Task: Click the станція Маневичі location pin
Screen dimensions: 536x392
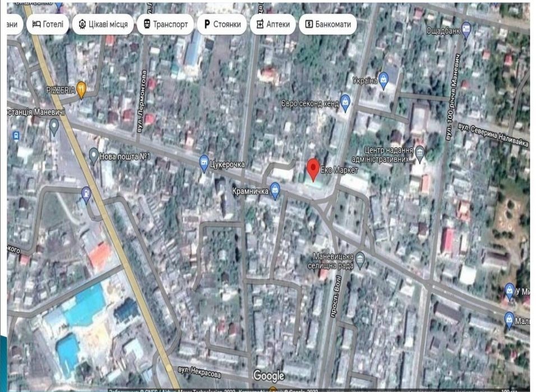Action: point(54,127)
